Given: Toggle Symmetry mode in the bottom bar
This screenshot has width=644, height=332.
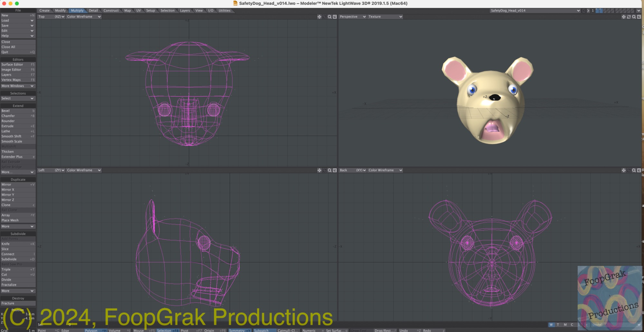Looking at the screenshot, I should pyautogui.click(x=240, y=330).
